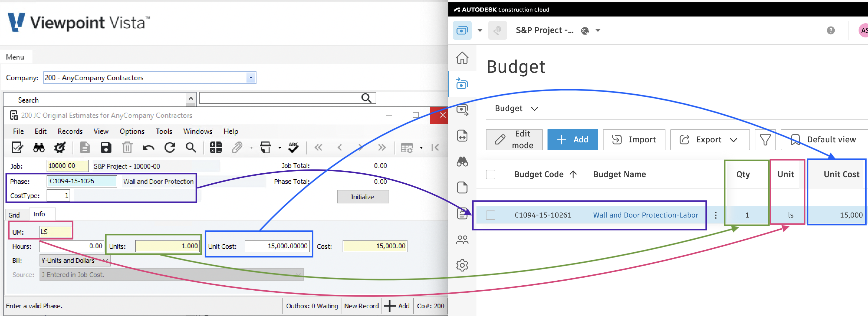Click the new document icon in Vista toolbar

pyautogui.click(x=85, y=148)
